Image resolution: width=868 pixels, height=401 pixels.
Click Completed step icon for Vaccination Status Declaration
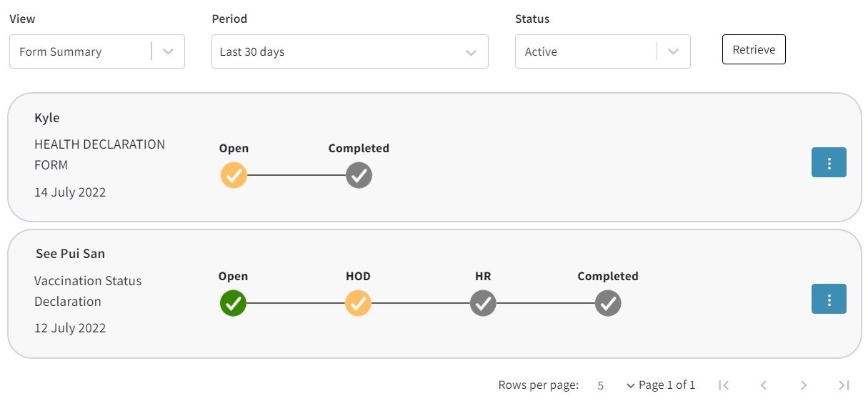pyautogui.click(x=608, y=303)
